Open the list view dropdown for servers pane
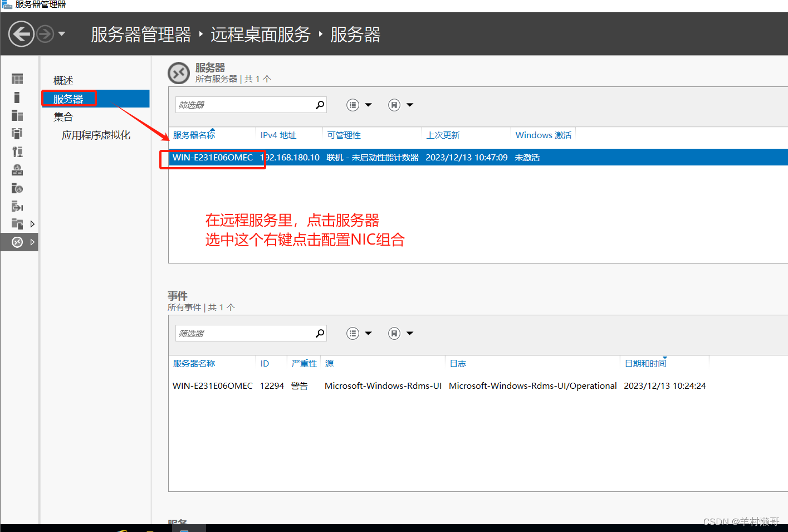 368,105
